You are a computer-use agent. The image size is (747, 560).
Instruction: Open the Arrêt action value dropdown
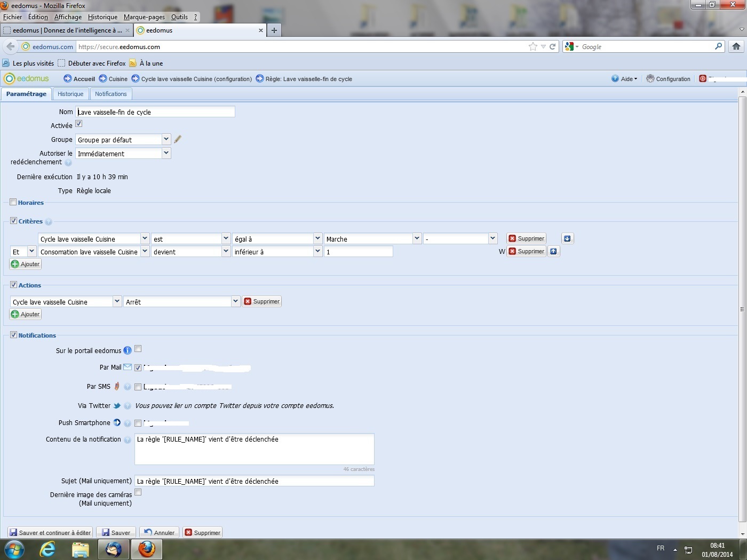[x=235, y=301]
